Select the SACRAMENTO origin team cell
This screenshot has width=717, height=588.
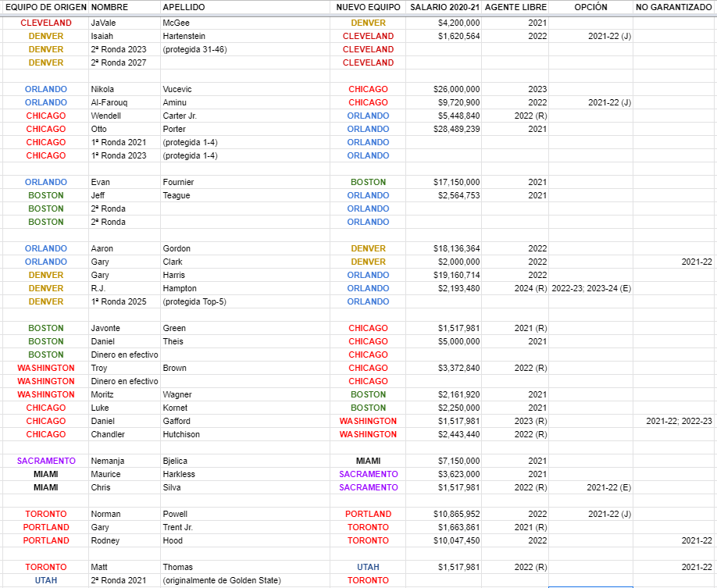[x=46, y=461]
